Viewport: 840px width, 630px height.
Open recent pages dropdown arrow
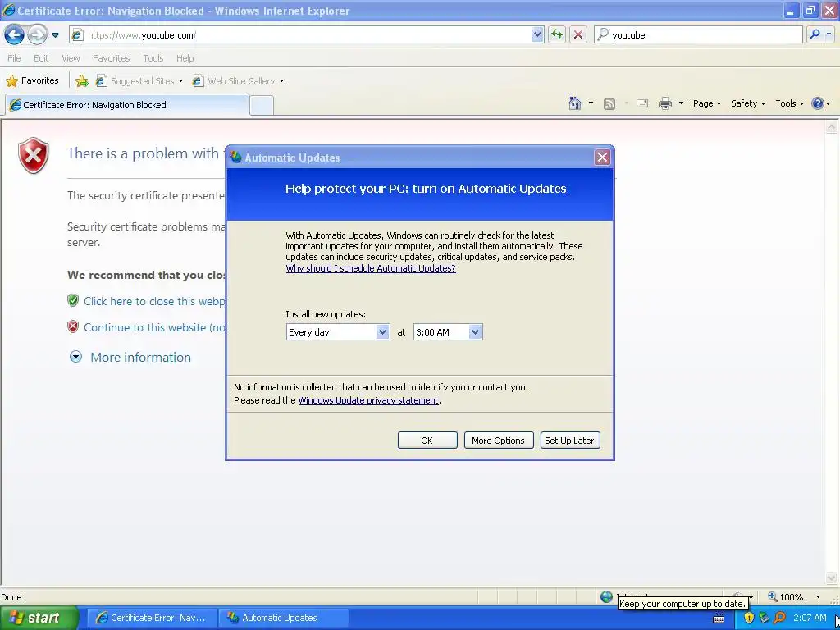[x=55, y=35]
